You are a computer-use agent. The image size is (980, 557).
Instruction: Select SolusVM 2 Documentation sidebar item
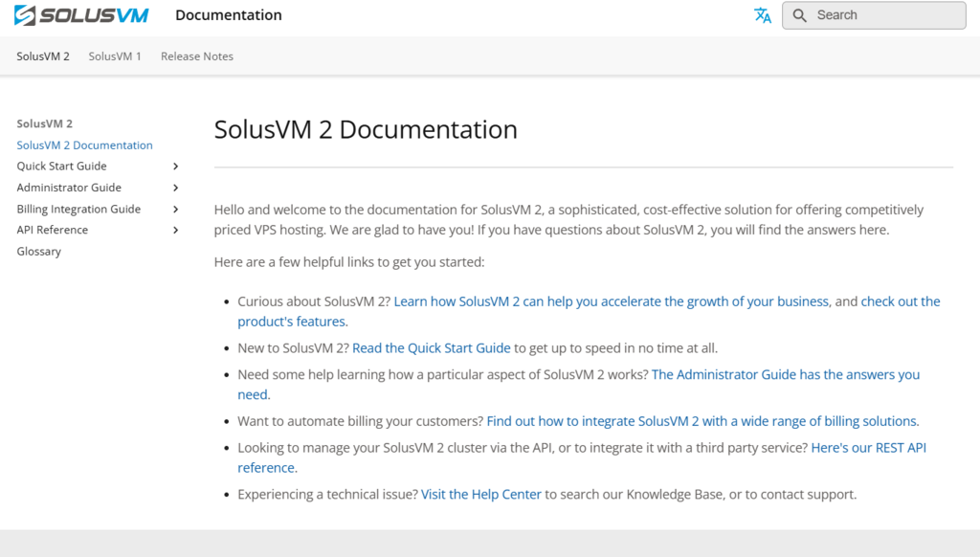pyautogui.click(x=84, y=145)
